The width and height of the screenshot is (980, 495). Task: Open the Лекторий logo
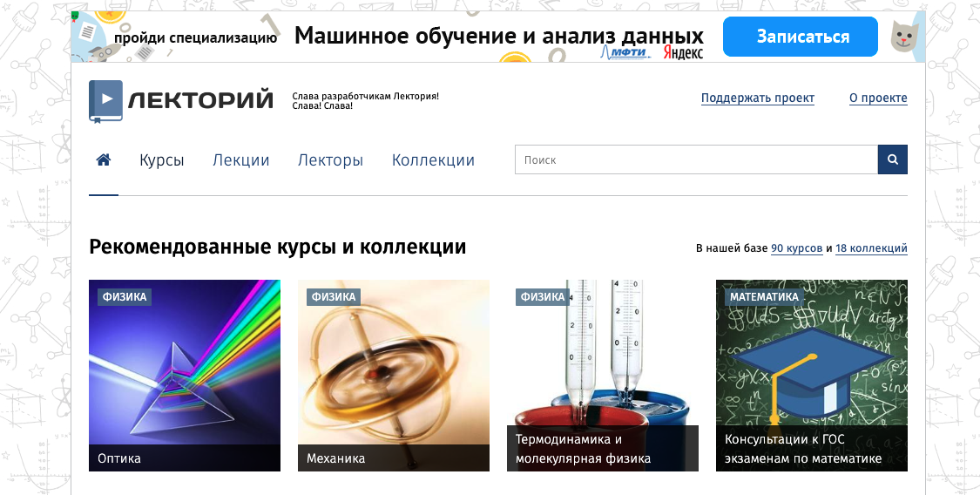pyautogui.click(x=181, y=100)
